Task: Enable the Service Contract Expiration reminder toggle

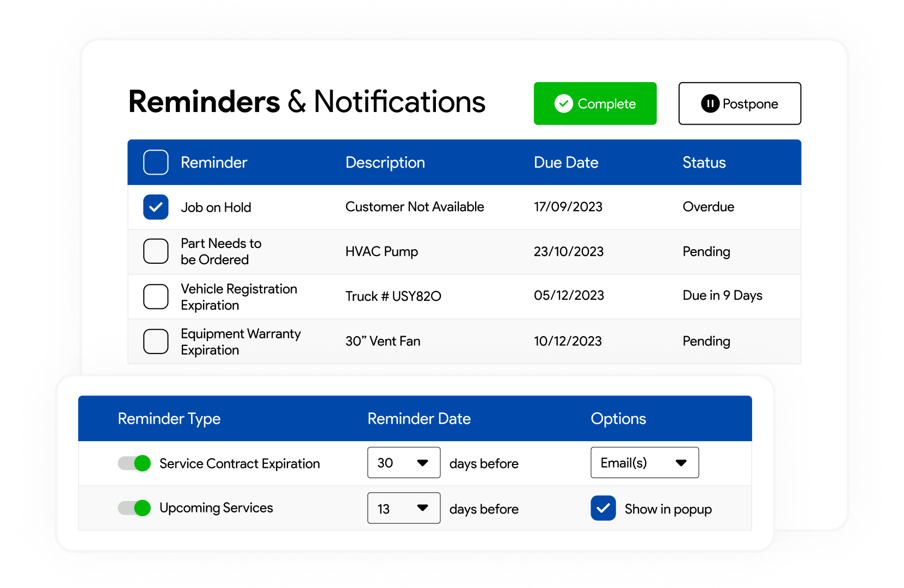Action: tap(133, 463)
